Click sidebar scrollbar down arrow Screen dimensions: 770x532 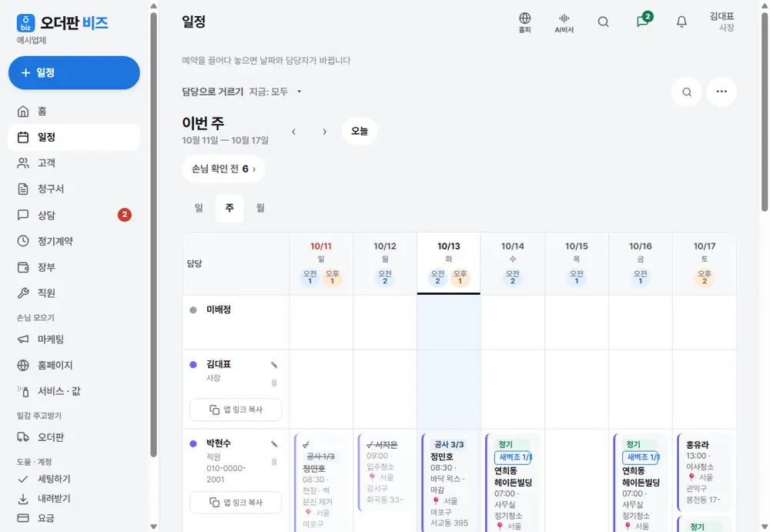pyautogui.click(x=153, y=527)
